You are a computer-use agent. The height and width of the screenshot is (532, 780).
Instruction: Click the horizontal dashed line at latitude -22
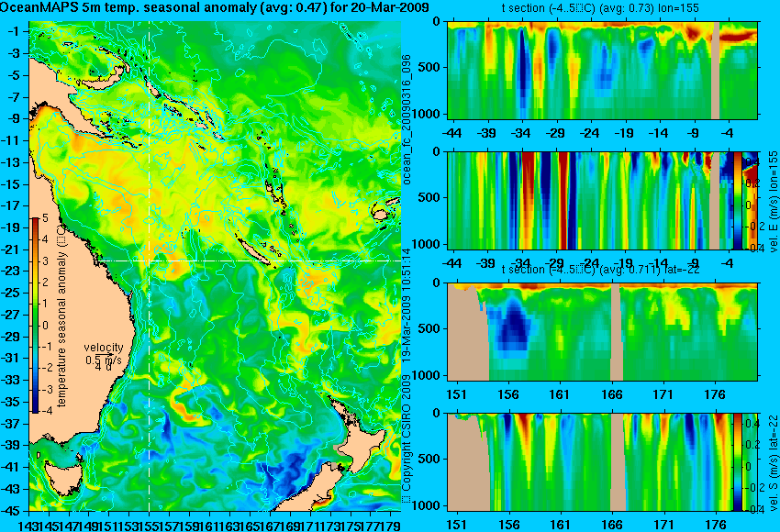(x=251, y=260)
